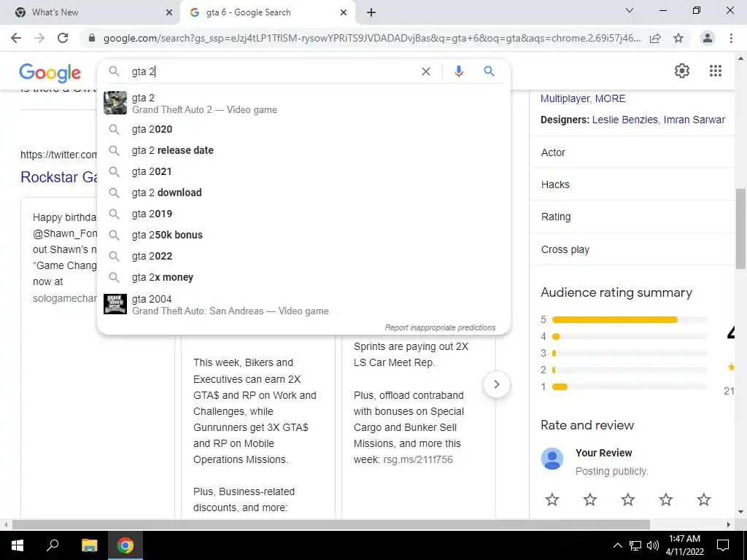Screen dimensions: 747x560
Task: Open the Multiplayer, MORE link
Action: [583, 98]
